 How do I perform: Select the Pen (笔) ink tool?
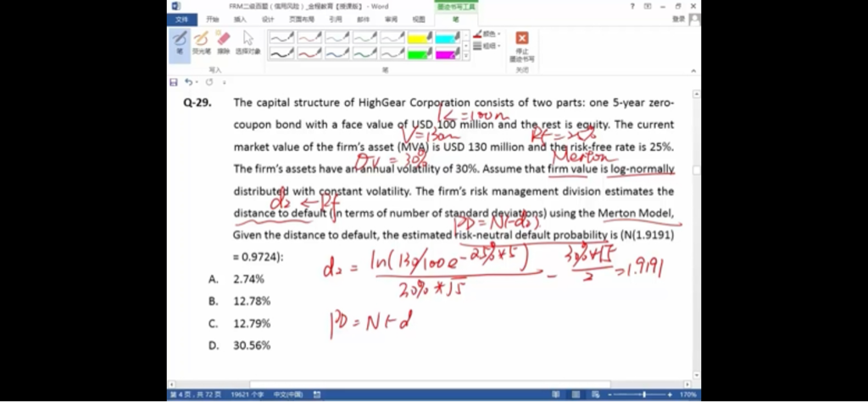(x=180, y=42)
